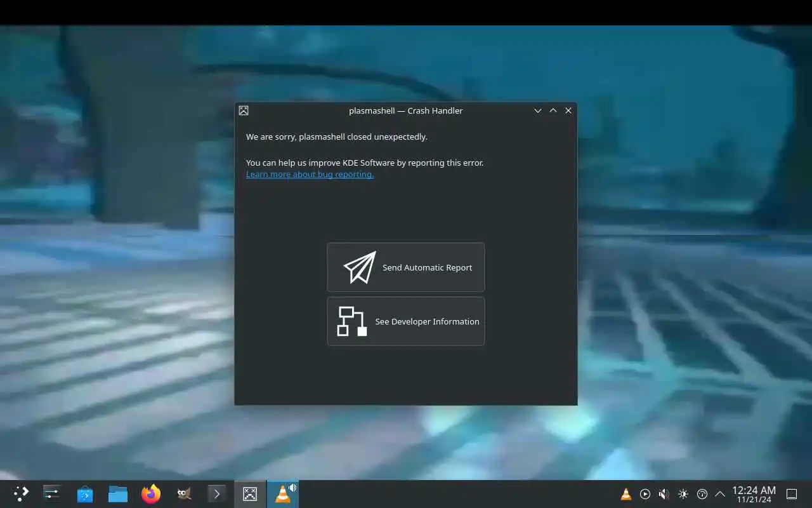Launch System Settings from the taskbar
Screen dimensions: 812x508
tap(52, 494)
